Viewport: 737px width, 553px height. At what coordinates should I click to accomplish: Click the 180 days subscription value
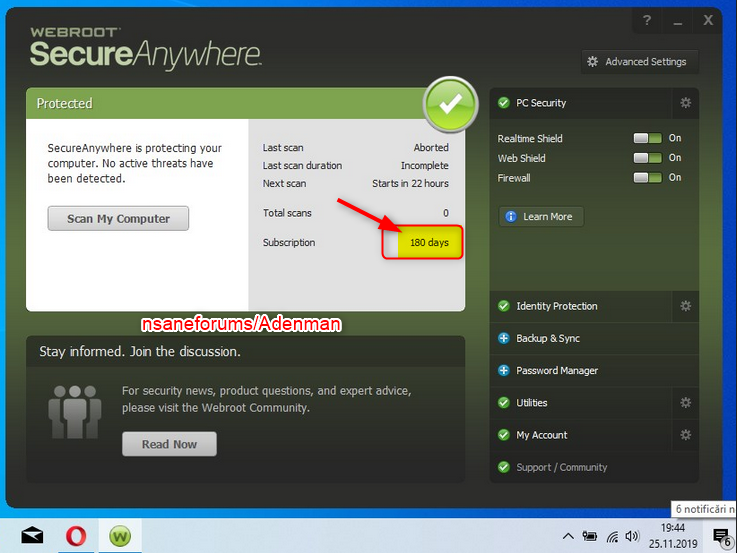click(x=429, y=242)
